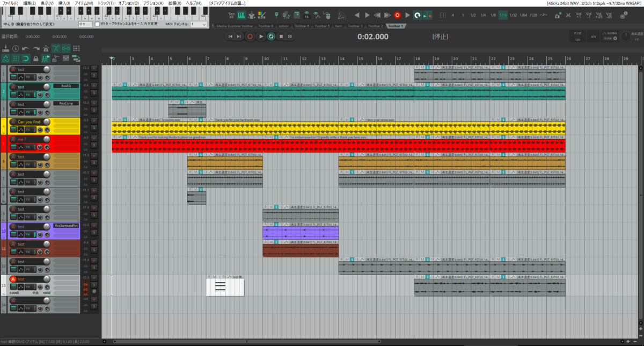Enable octave/channel key input checkbox
Image resolution: width=644 pixels, height=346 pixels.
pyautogui.click(x=97, y=24)
